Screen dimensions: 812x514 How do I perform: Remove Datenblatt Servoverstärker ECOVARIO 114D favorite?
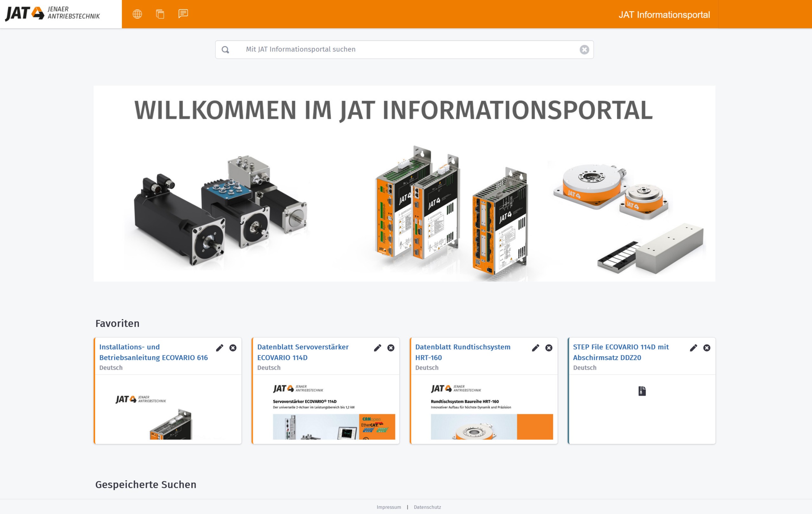coord(391,348)
